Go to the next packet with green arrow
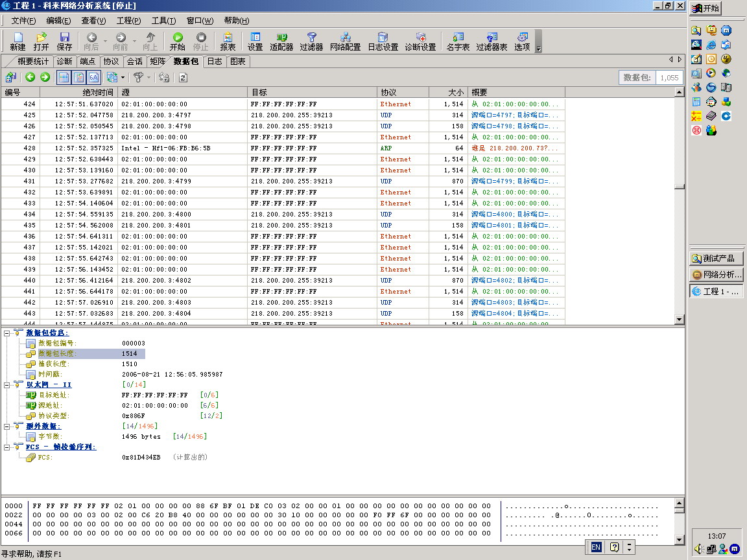The height and width of the screenshot is (560, 747). click(x=45, y=77)
